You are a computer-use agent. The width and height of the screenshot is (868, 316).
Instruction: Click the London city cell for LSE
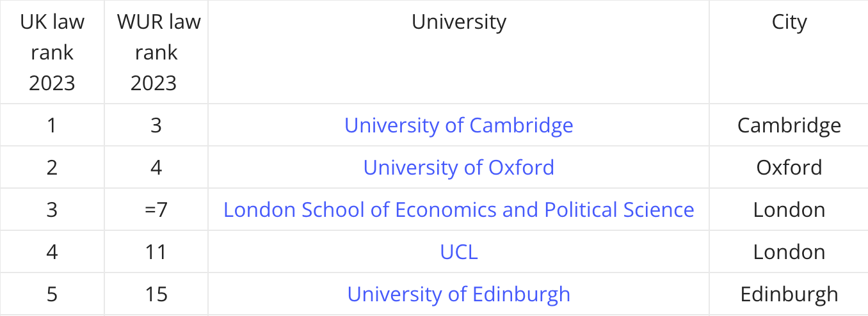pyautogui.click(x=789, y=209)
